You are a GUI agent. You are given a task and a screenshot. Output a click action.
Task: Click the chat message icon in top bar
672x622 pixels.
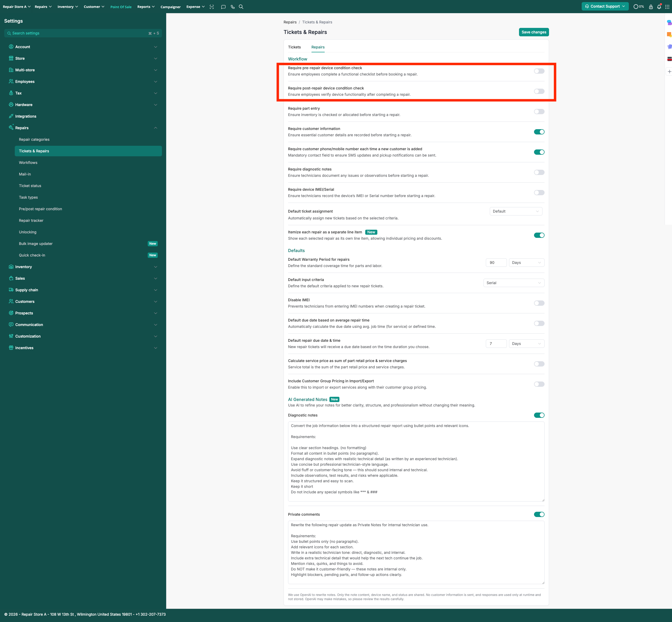pos(223,7)
